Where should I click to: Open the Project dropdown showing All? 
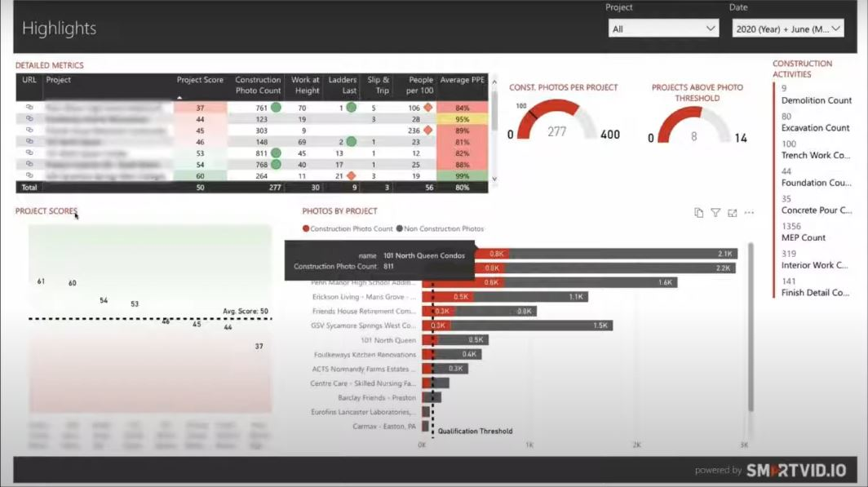tap(663, 29)
